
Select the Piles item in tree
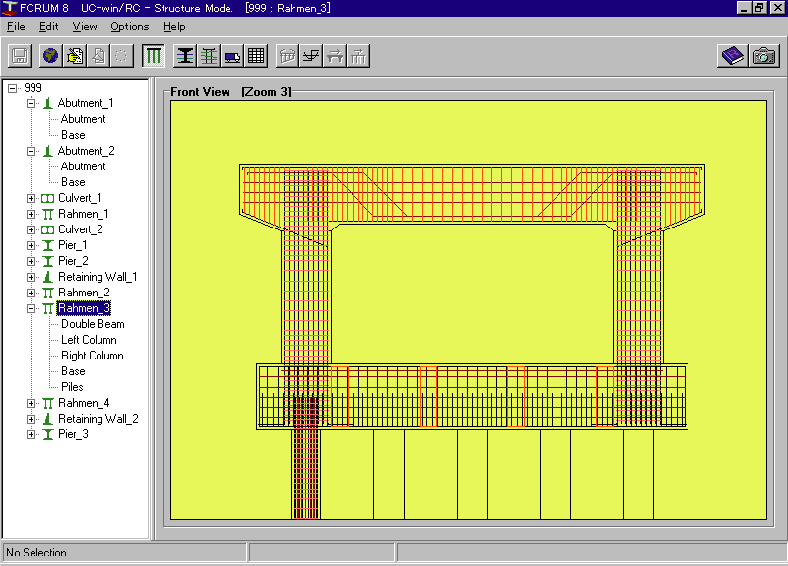point(72,387)
